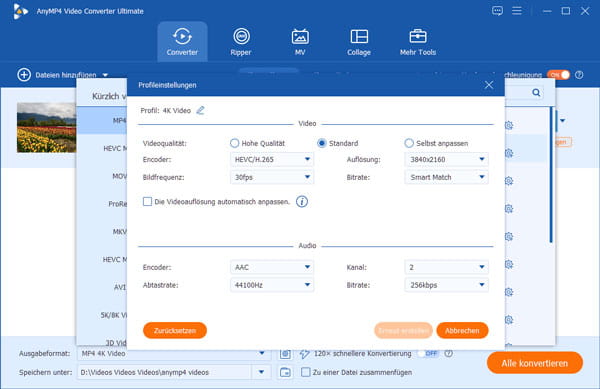Click the add files plus icon
The width and height of the screenshot is (600, 389).
pos(24,75)
